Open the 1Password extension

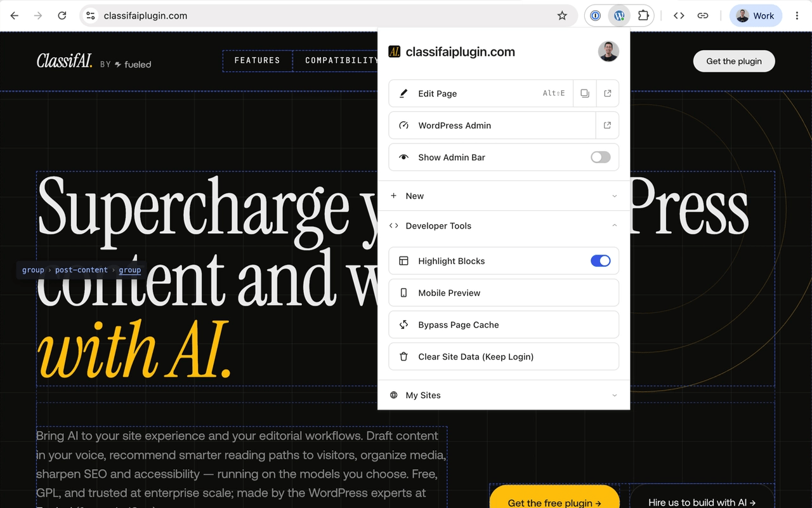tap(595, 16)
